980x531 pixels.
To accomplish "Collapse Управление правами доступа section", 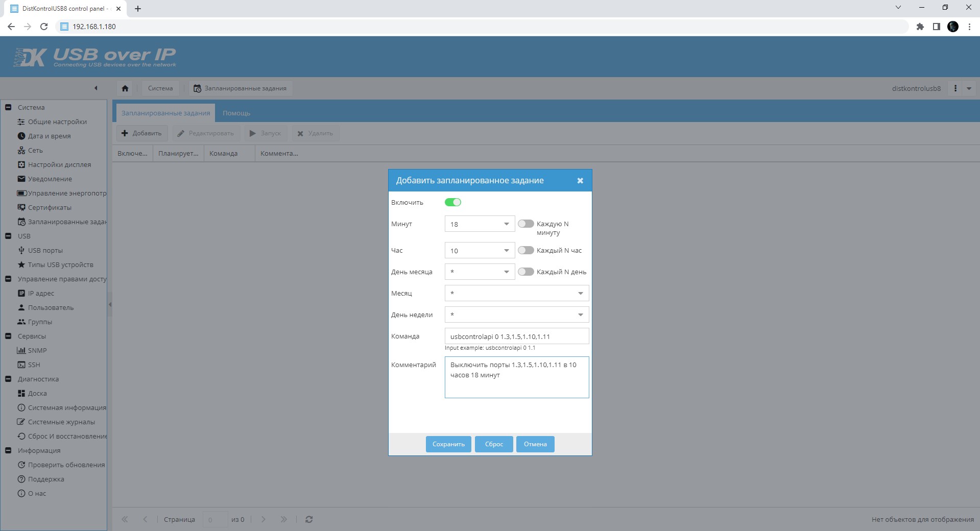I will 8,279.
